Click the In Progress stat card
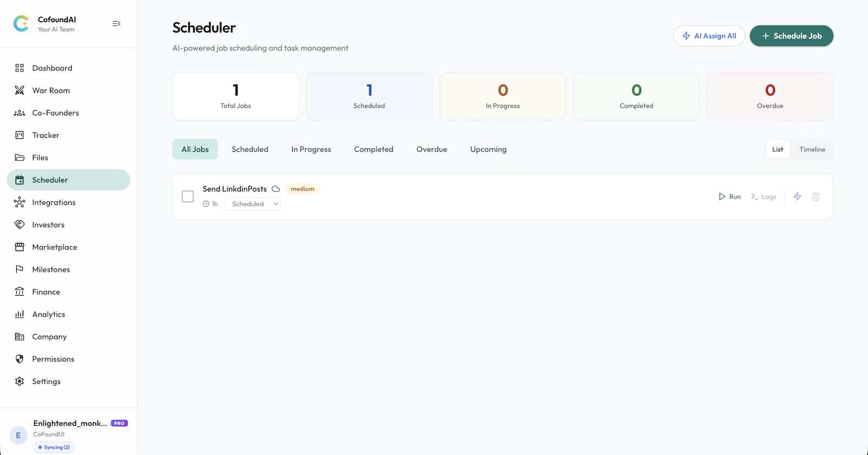The height and width of the screenshot is (455, 868). click(503, 97)
